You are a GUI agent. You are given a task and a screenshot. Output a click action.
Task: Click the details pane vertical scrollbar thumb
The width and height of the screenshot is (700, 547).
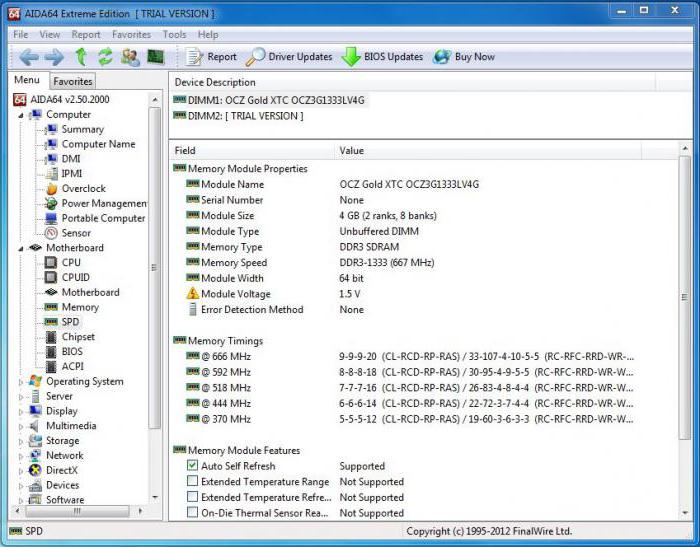[685, 297]
